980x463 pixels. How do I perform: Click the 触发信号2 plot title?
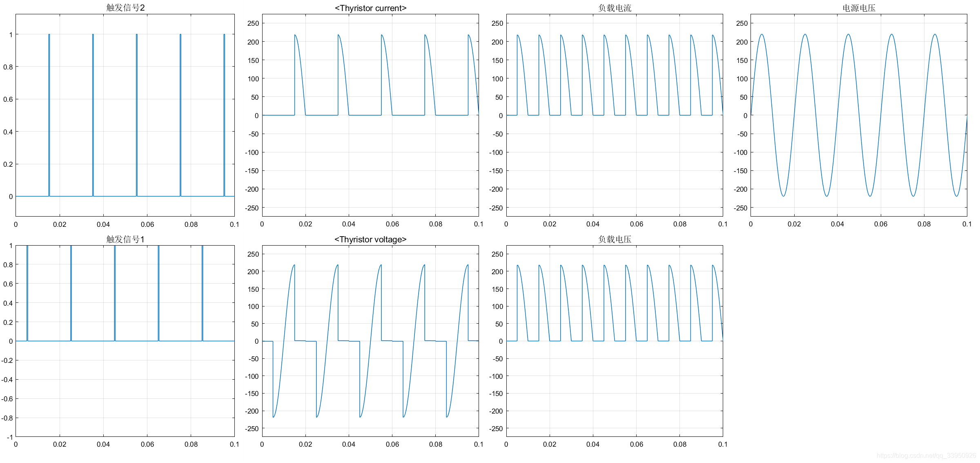125,8
